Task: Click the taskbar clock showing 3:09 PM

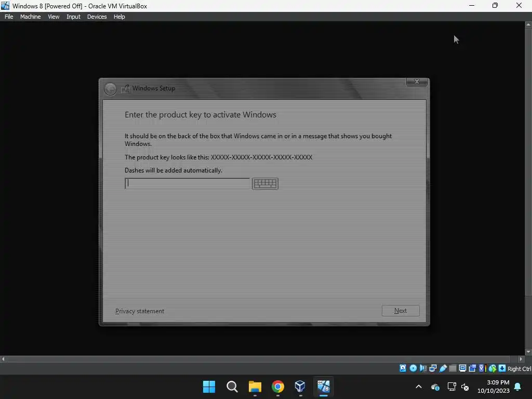Action: click(x=494, y=387)
